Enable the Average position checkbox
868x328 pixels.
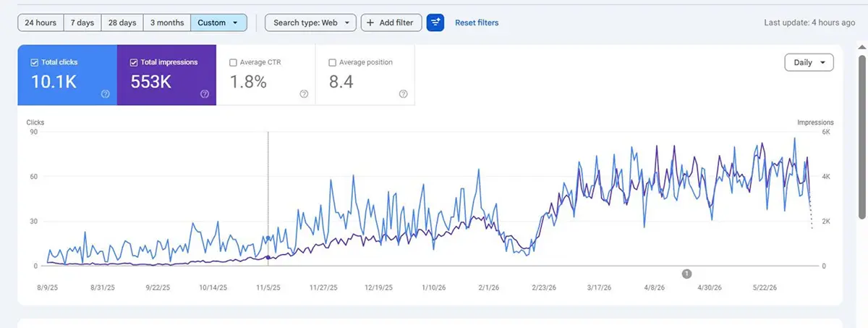(333, 62)
